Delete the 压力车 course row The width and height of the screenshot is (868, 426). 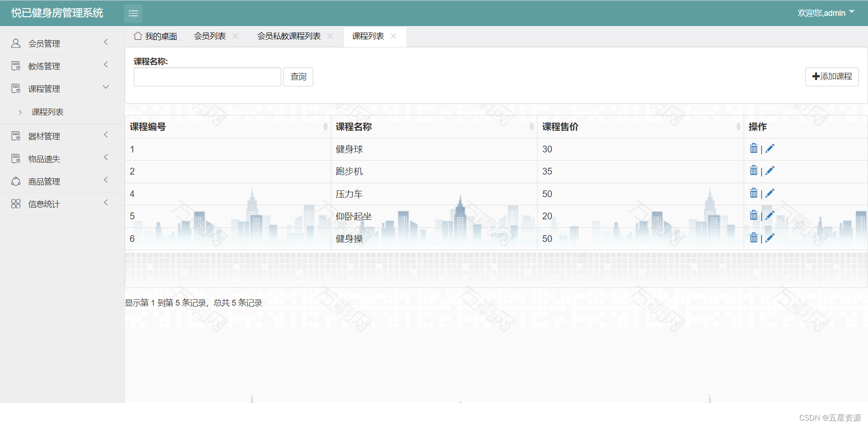click(x=754, y=193)
